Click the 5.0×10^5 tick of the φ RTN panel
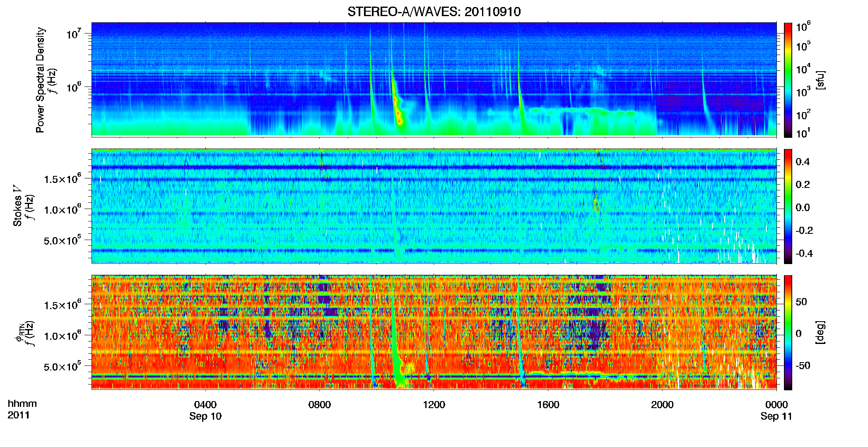The height and width of the screenshot is (447, 868). 63,366
